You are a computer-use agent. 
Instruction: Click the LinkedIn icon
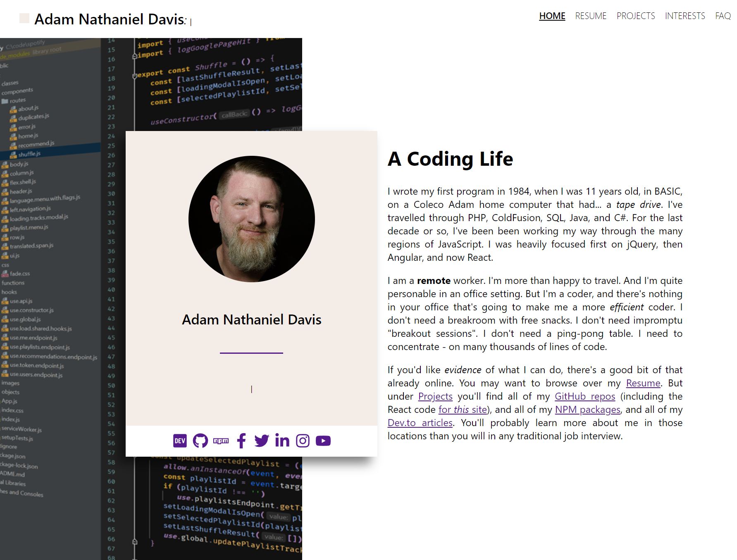[282, 441]
